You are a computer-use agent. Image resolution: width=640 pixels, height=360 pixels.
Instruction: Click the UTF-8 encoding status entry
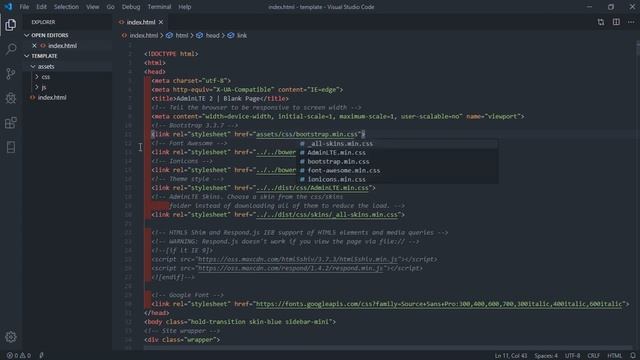pos(572,356)
